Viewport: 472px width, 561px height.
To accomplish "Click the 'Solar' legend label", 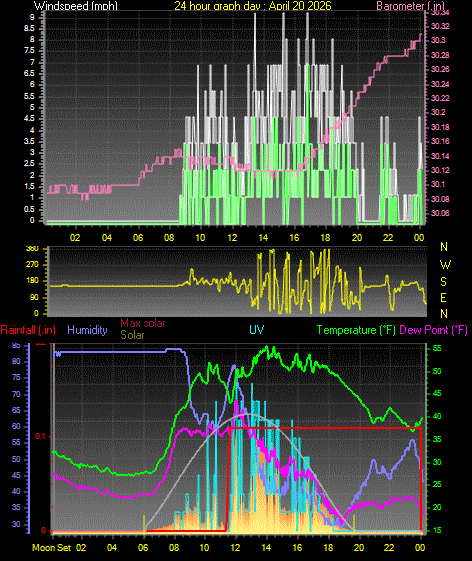I will [x=132, y=335].
